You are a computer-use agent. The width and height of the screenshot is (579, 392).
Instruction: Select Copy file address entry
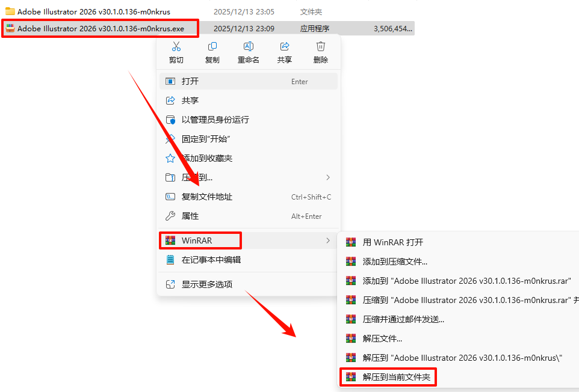[248, 197]
